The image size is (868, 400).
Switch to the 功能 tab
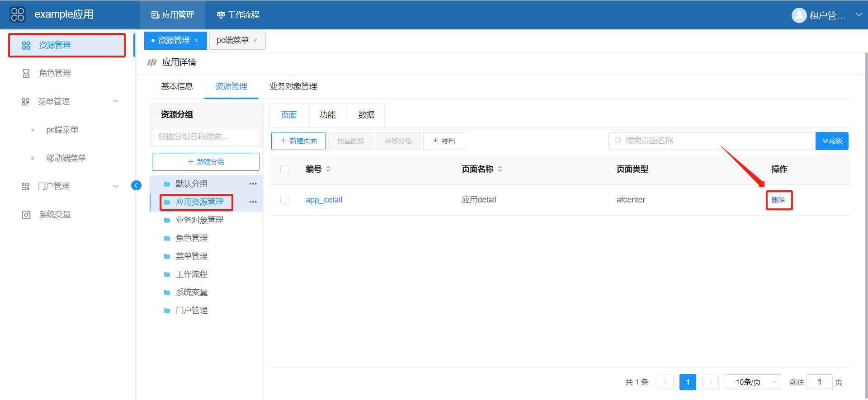point(327,115)
